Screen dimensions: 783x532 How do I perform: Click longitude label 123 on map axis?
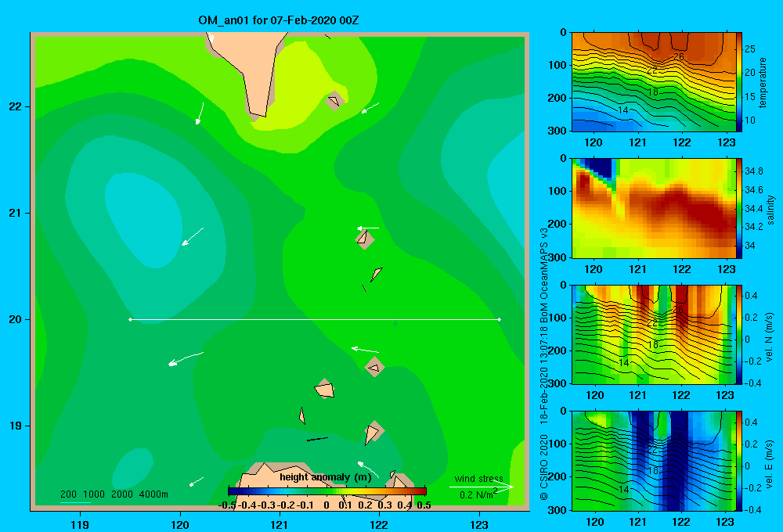(479, 524)
